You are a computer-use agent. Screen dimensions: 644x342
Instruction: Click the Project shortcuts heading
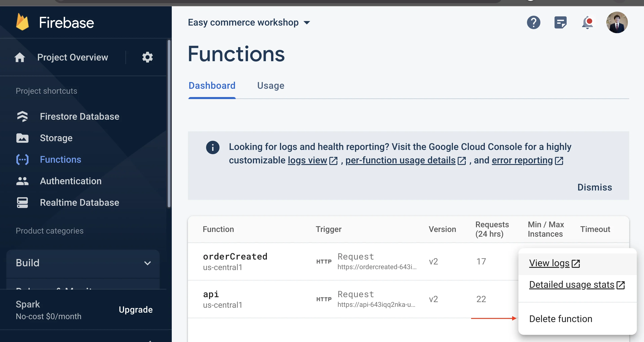coord(46,91)
